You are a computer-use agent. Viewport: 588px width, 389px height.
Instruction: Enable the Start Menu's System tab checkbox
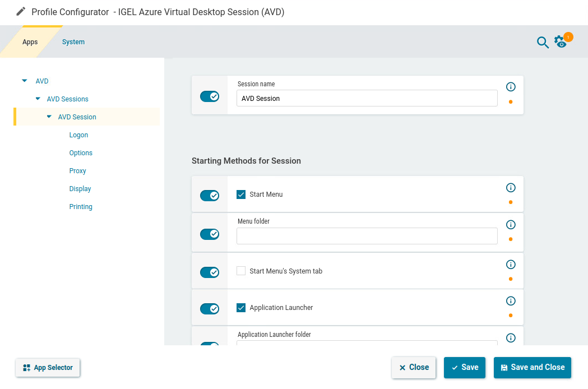point(241,270)
